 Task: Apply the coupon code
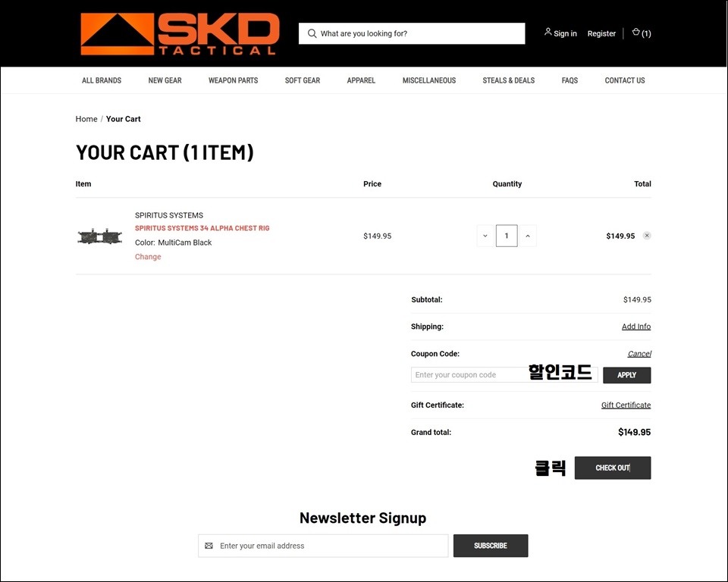(627, 375)
